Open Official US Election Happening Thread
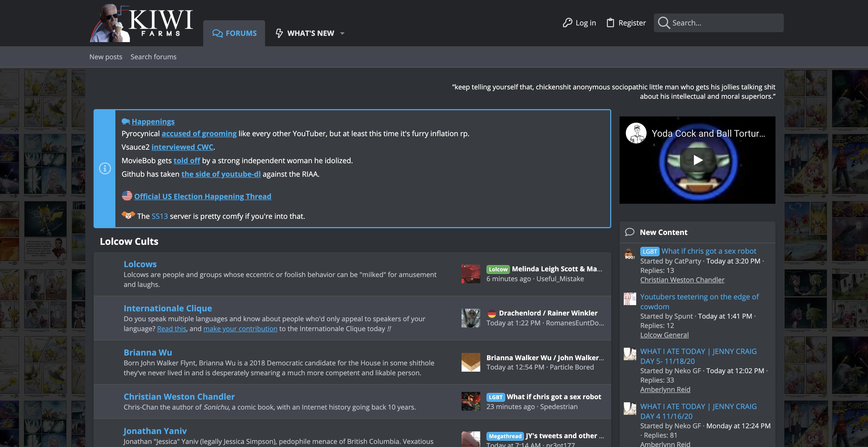Viewport: 868px width, 447px height. (x=202, y=196)
